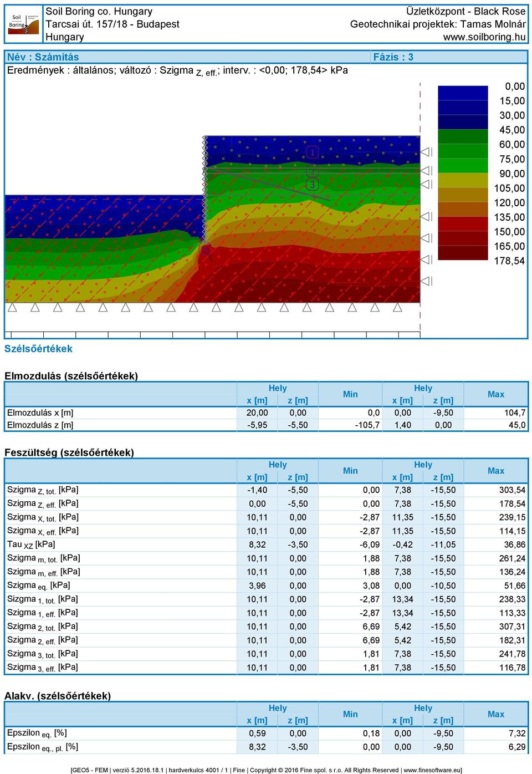Click Epszilon eq. max value 7,32
This screenshot has height=774, width=532.
(517, 733)
